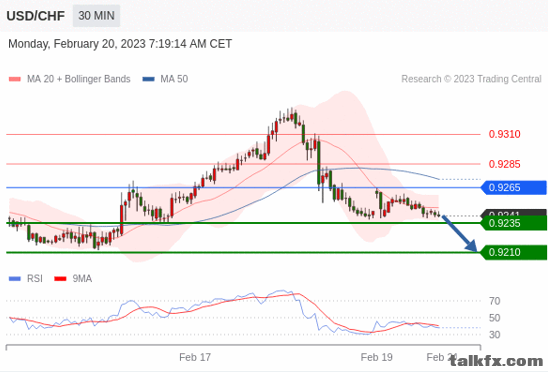Select the 0.9310 resistance label

click(x=504, y=134)
